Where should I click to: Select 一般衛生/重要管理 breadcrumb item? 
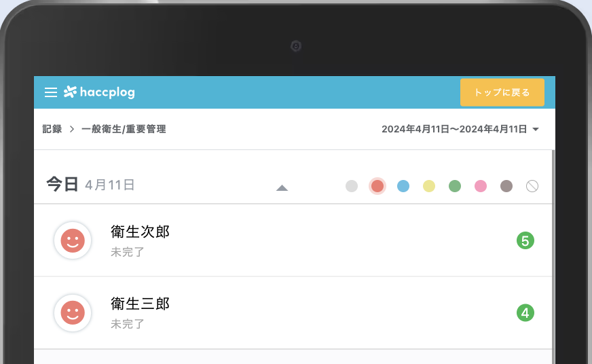coord(124,129)
